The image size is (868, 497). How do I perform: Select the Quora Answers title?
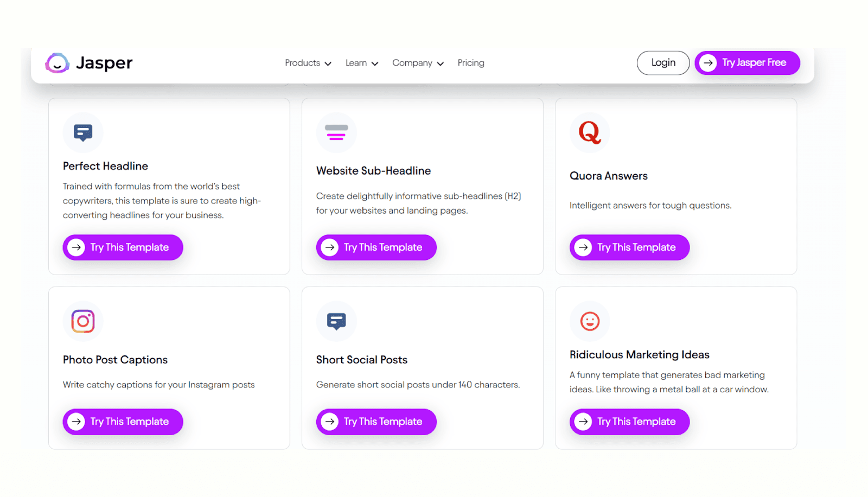click(609, 176)
